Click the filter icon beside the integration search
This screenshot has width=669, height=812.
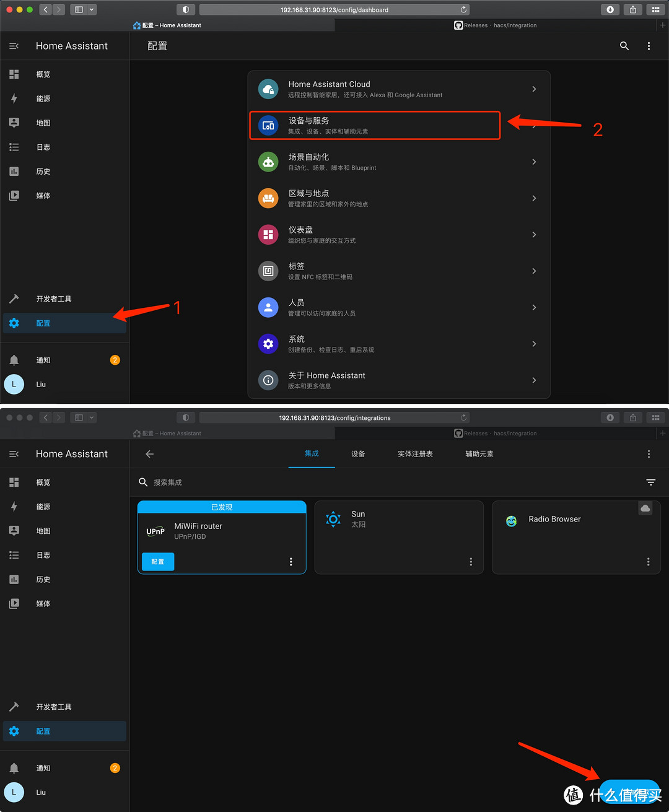[650, 482]
